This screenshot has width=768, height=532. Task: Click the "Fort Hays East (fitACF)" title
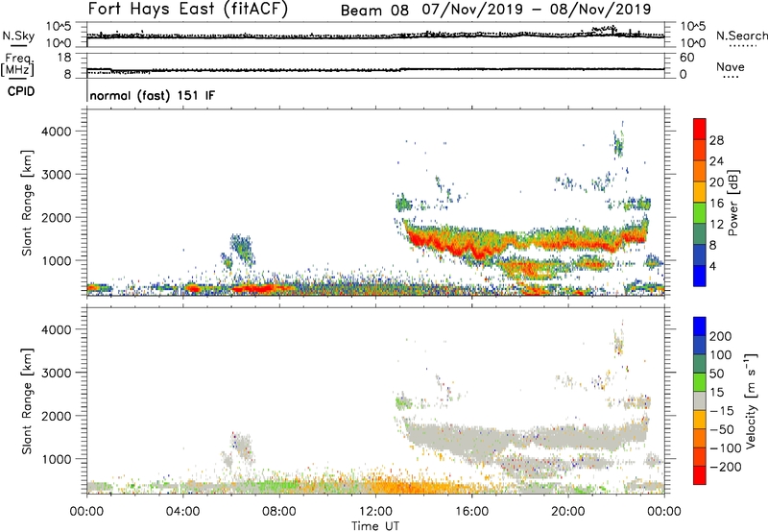(x=188, y=9)
